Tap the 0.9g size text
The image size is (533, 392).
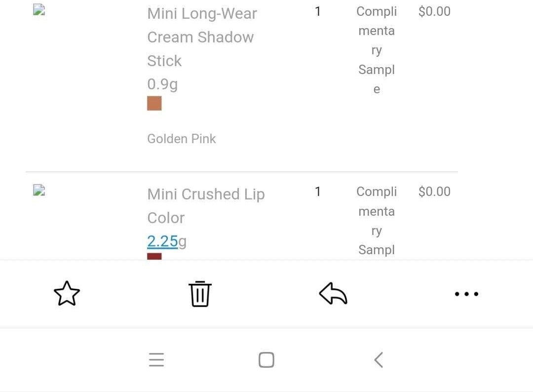coord(162,84)
